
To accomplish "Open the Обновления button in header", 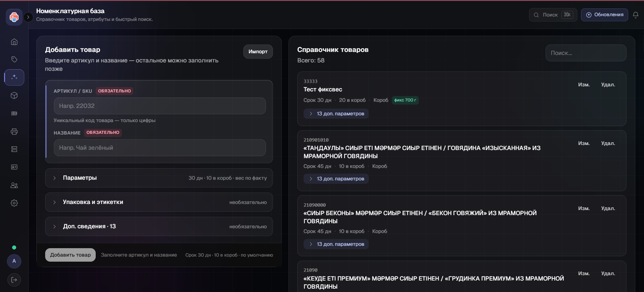I will (605, 15).
